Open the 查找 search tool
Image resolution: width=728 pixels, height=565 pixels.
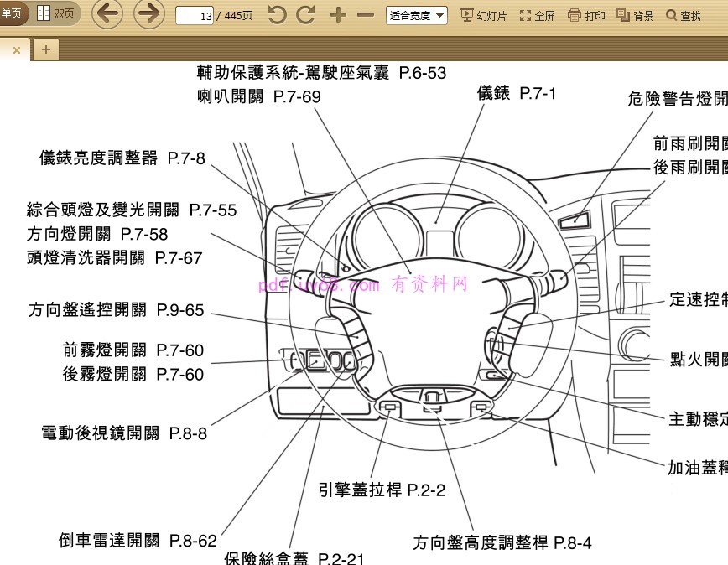[x=683, y=14]
